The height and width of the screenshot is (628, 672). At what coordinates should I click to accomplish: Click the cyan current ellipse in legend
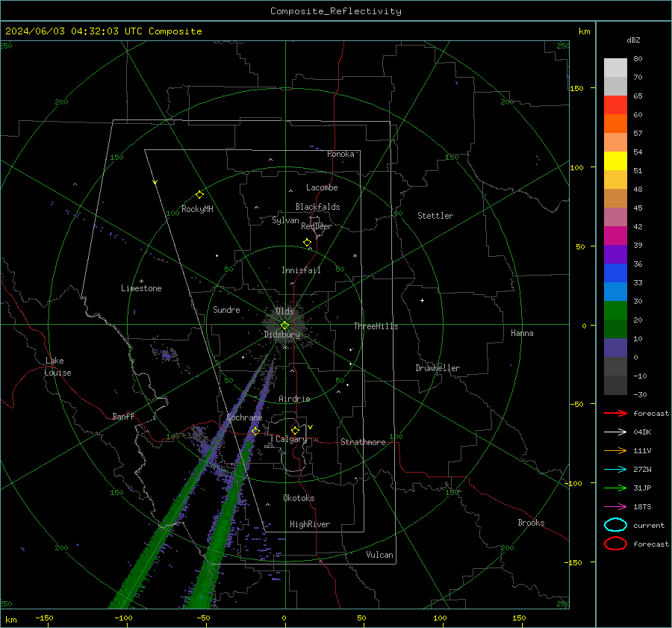click(x=615, y=525)
